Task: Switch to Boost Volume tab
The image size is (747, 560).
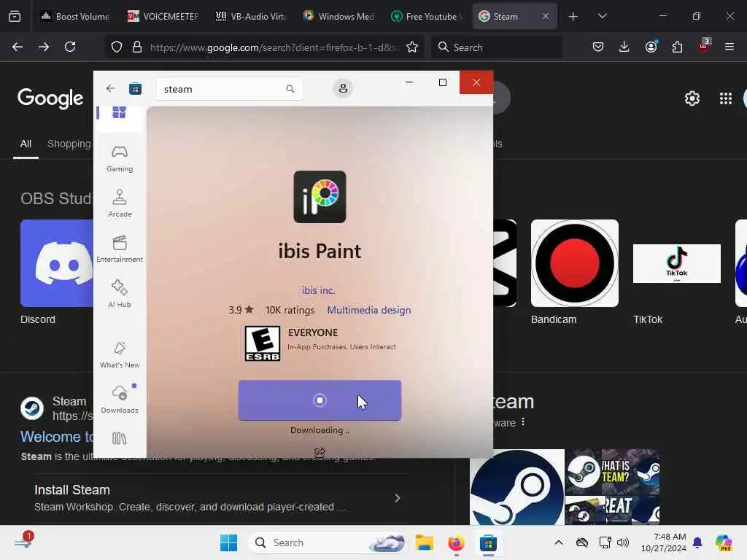Action: coord(75,16)
